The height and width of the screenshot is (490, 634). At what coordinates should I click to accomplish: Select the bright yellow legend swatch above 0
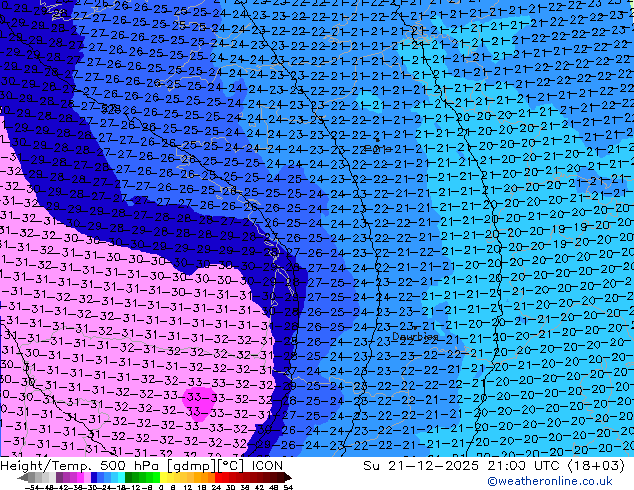[163, 477]
